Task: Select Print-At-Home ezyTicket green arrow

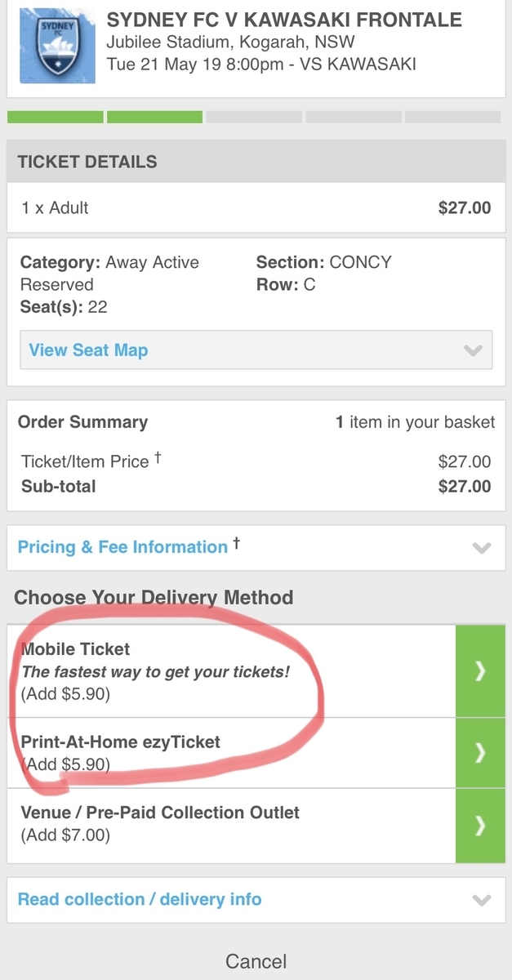Action: point(480,753)
